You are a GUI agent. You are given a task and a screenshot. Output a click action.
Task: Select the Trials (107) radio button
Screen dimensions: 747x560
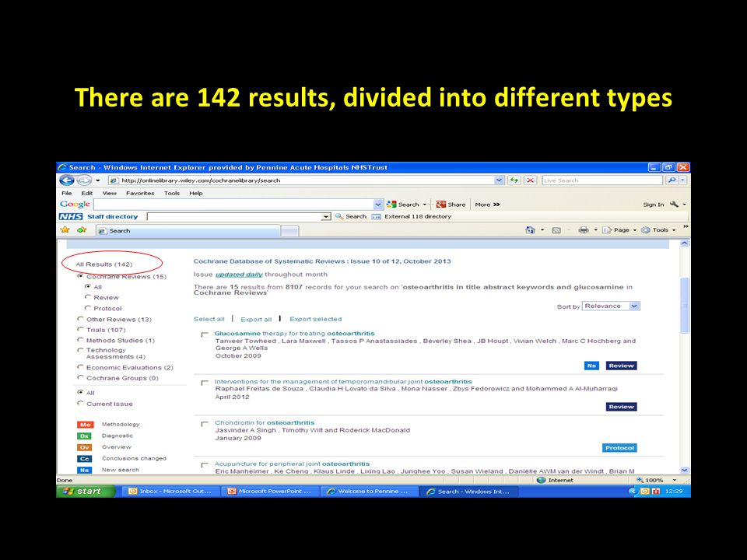point(80,329)
